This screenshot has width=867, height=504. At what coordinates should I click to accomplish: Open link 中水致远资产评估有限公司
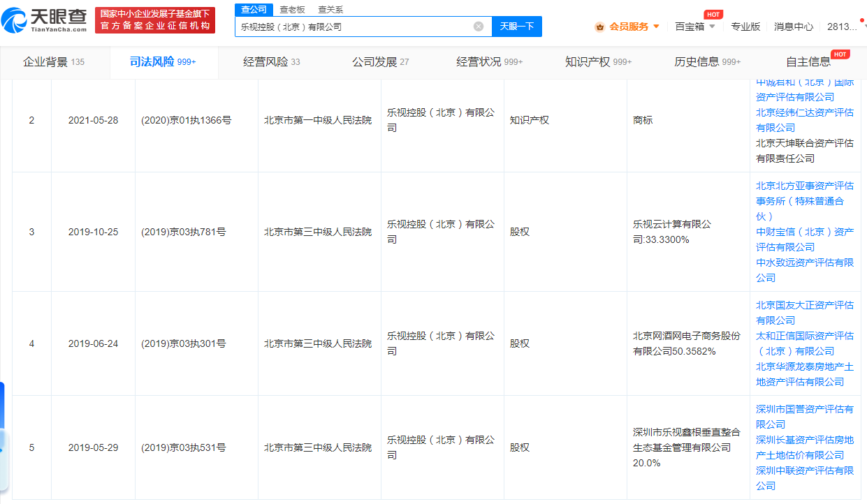point(805,270)
